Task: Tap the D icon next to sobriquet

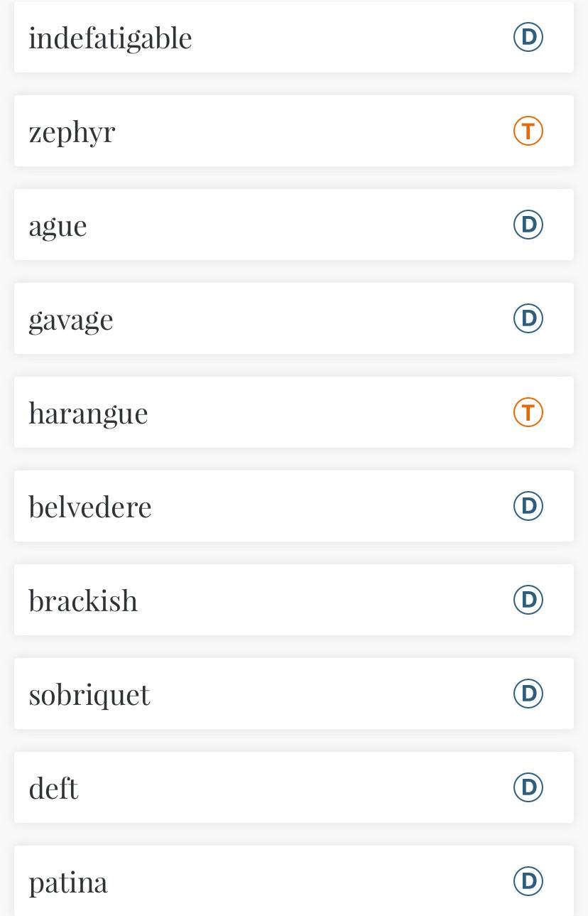Action: click(528, 694)
